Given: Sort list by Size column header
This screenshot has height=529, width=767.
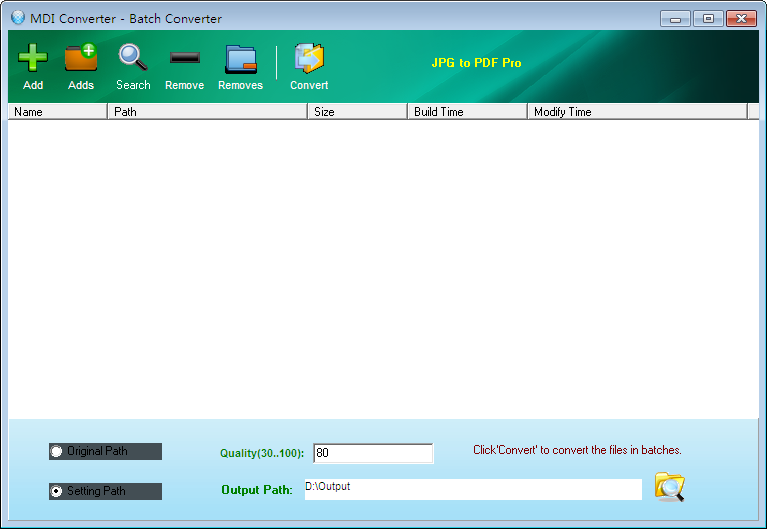Looking at the screenshot, I should (x=358, y=112).
